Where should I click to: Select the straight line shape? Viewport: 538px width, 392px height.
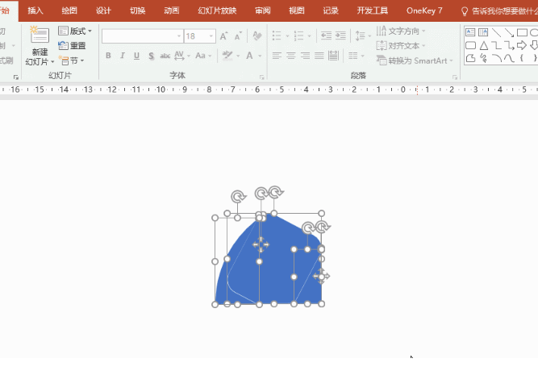click(x=496, y=32)
